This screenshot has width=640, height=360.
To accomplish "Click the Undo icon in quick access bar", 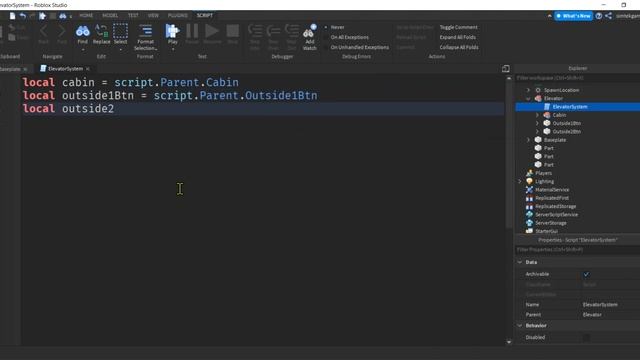I will [22, 16].
